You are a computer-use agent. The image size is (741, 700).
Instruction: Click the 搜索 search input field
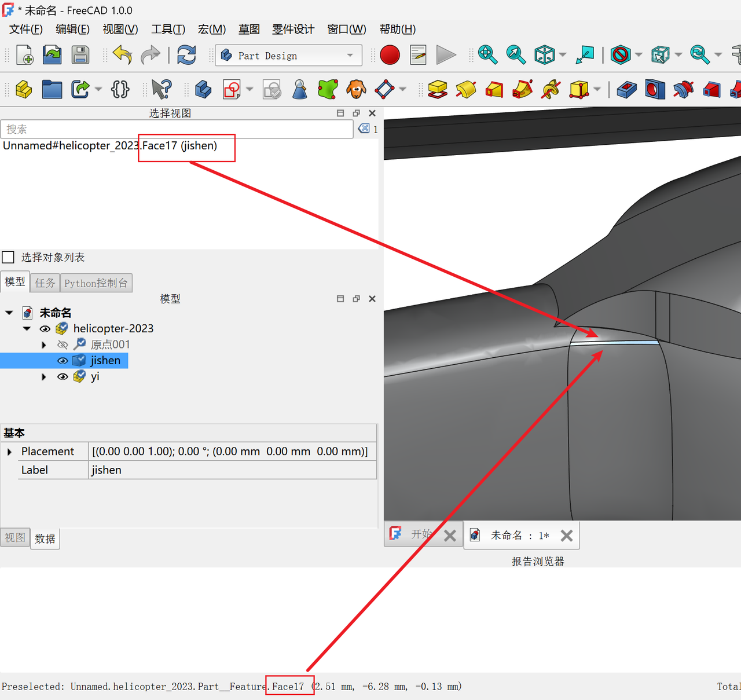[x=177, y=129]
